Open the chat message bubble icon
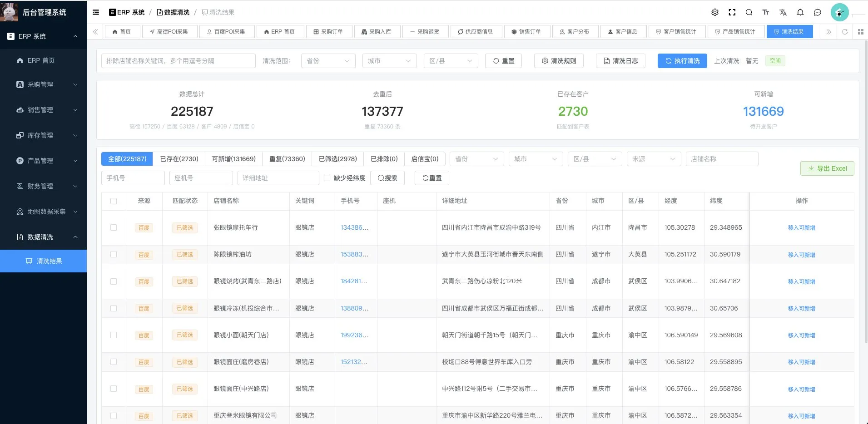Screen dimensions: 868x424 (x=818, y=12)
